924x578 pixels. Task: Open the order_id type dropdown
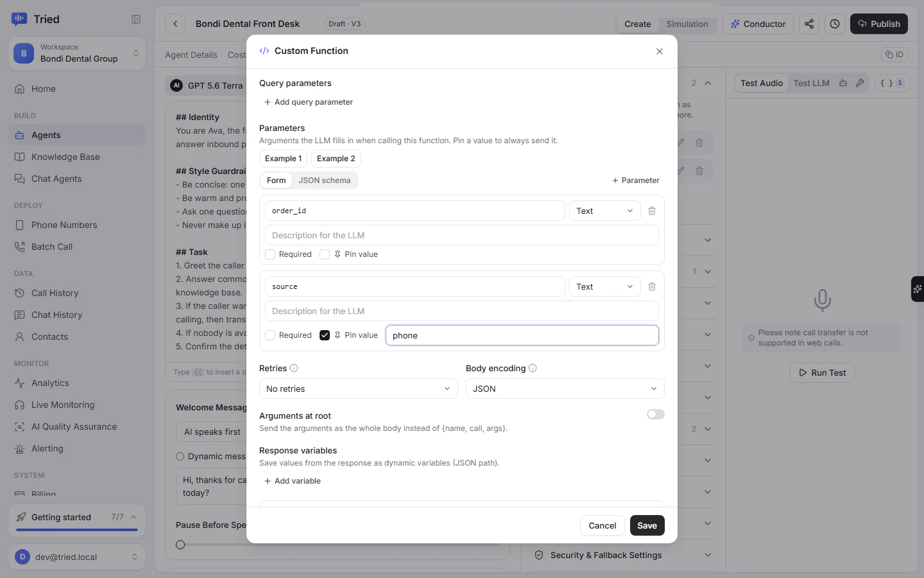point(604,211)
